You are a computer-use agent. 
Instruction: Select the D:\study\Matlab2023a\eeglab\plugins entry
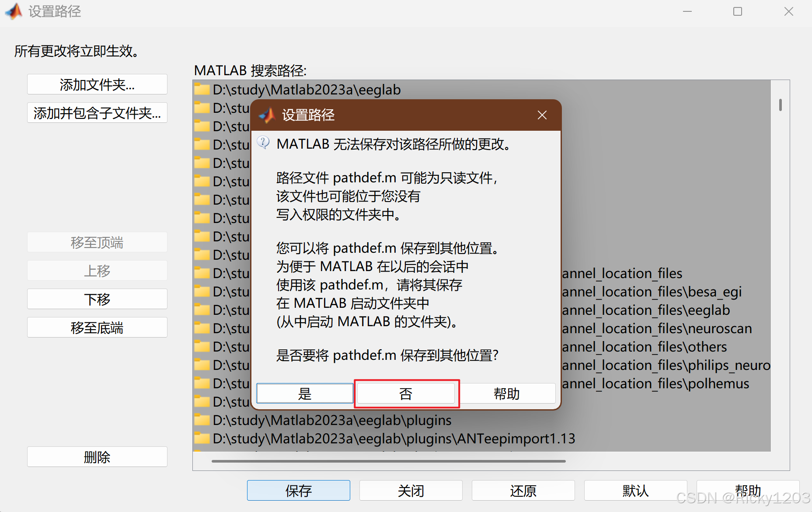coord(332,420)
